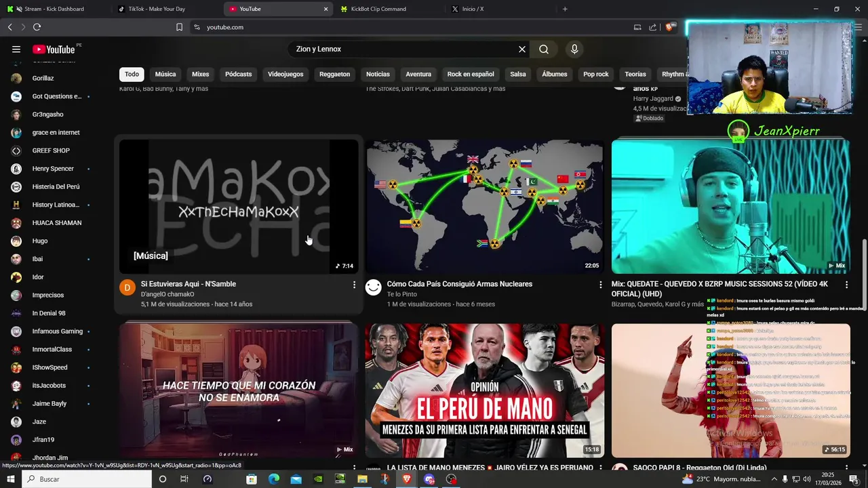
Task: Open a new browser tab with plus
Action: click(x=565, y=9)
